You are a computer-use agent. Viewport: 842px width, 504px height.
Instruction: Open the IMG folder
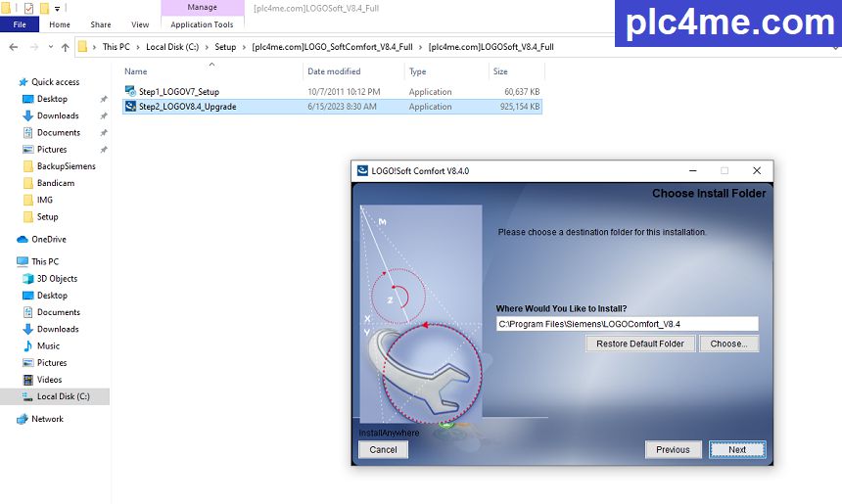(x=45, y=200)
